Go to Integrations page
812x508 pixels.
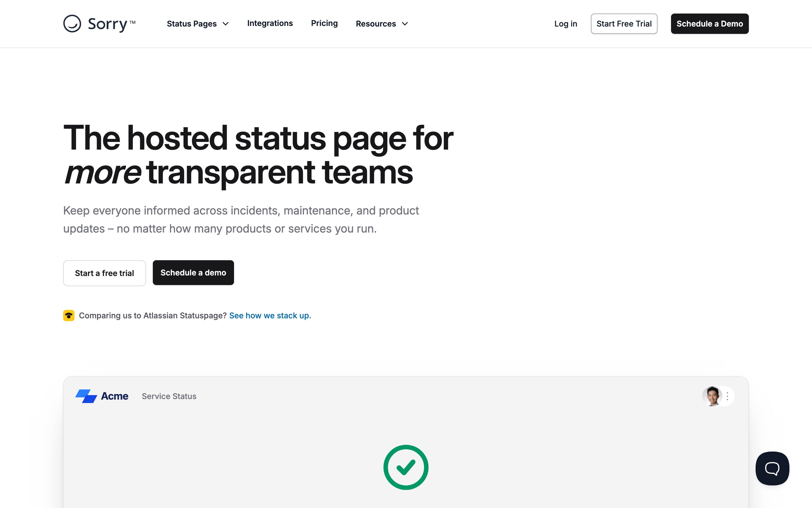tap(270, 23)
